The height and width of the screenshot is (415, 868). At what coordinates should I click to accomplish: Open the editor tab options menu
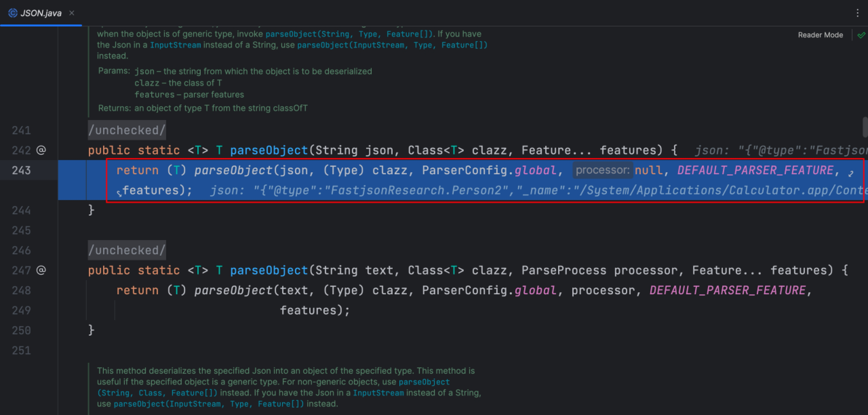(857, 13)
